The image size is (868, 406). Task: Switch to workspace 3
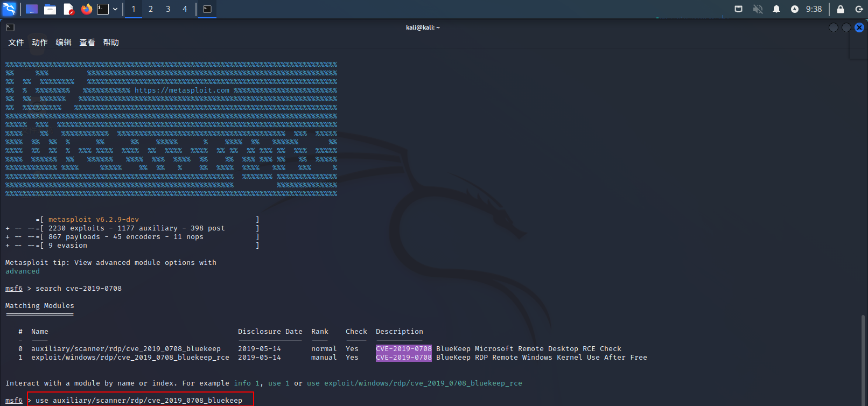(168, 9)
